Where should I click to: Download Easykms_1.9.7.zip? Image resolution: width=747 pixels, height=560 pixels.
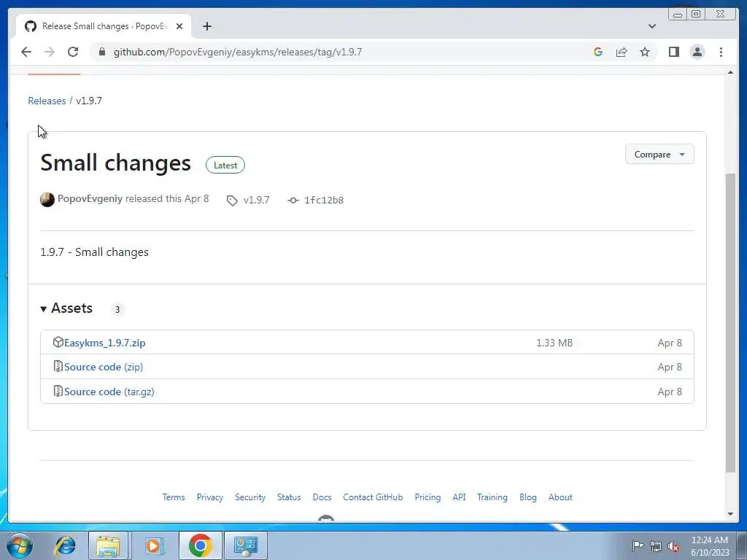pos(105,343)
